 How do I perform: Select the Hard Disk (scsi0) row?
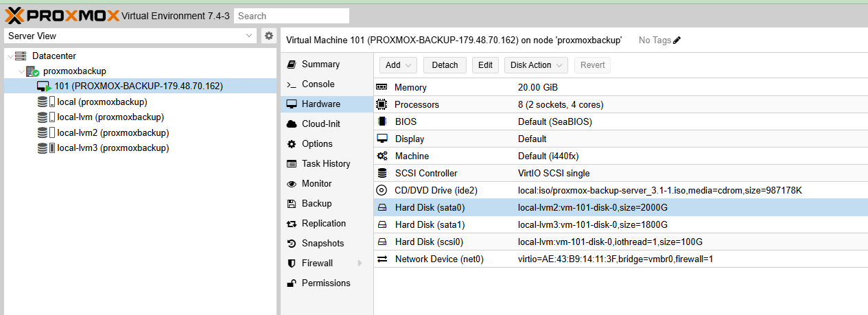(x=621, y=242)
